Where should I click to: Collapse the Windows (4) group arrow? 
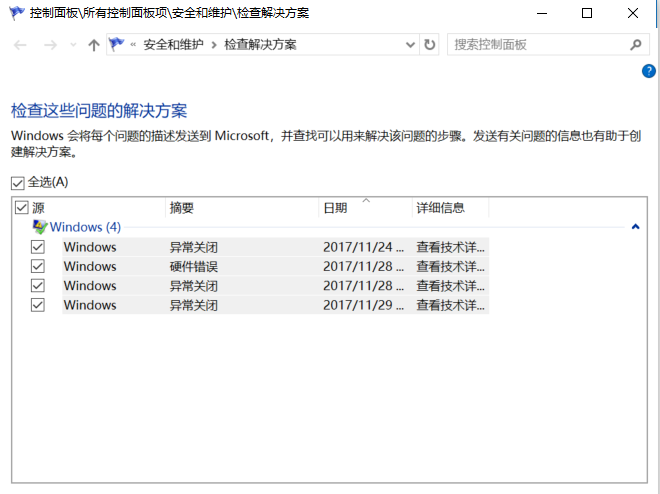click(636, 227)
